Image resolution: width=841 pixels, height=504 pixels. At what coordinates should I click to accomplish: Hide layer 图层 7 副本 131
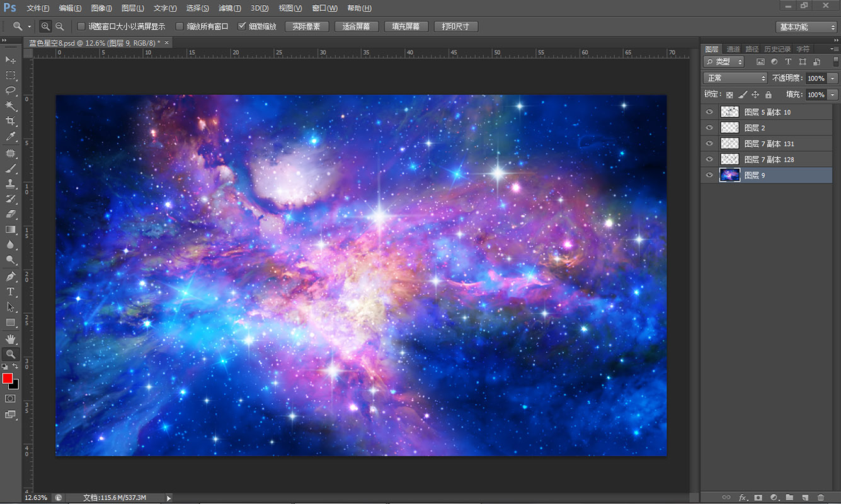click(x=710, y=144)
